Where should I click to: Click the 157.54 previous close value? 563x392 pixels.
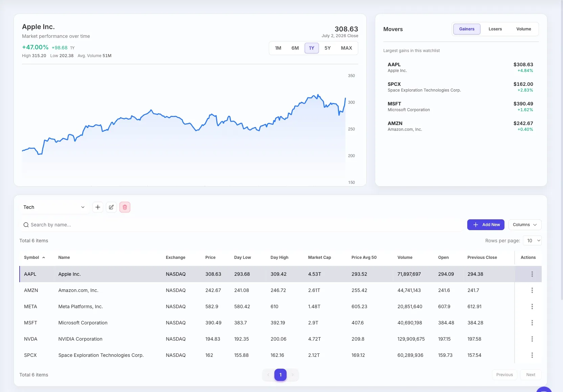click(x=474, y=355)
